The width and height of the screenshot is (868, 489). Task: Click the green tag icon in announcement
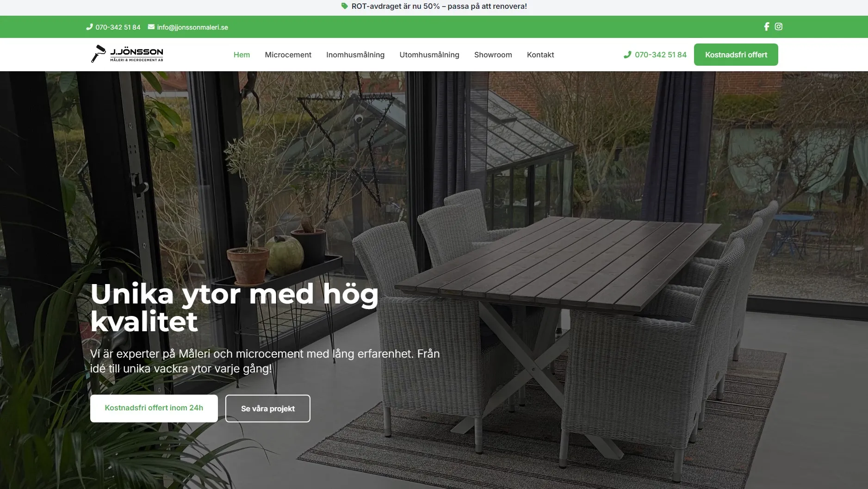coord(345,6)
